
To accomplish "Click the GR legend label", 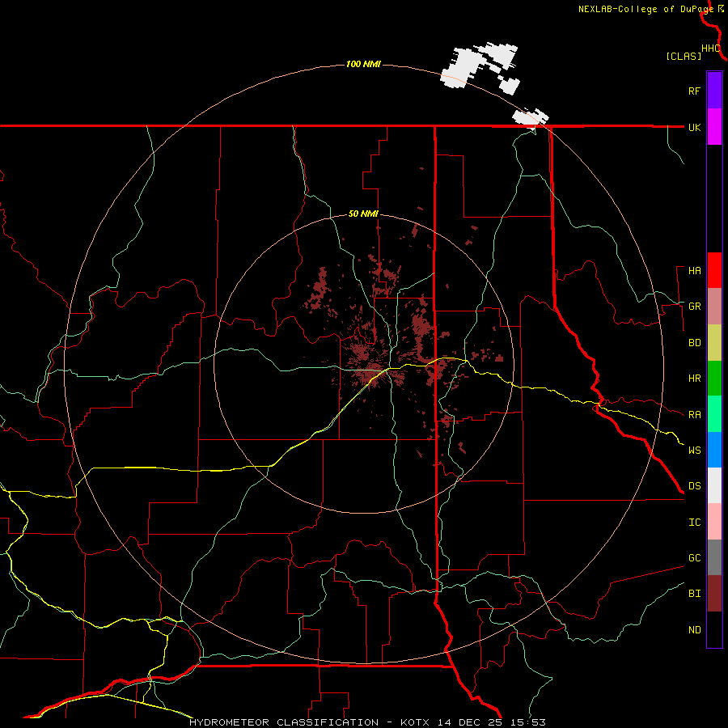I will [694, 307].
